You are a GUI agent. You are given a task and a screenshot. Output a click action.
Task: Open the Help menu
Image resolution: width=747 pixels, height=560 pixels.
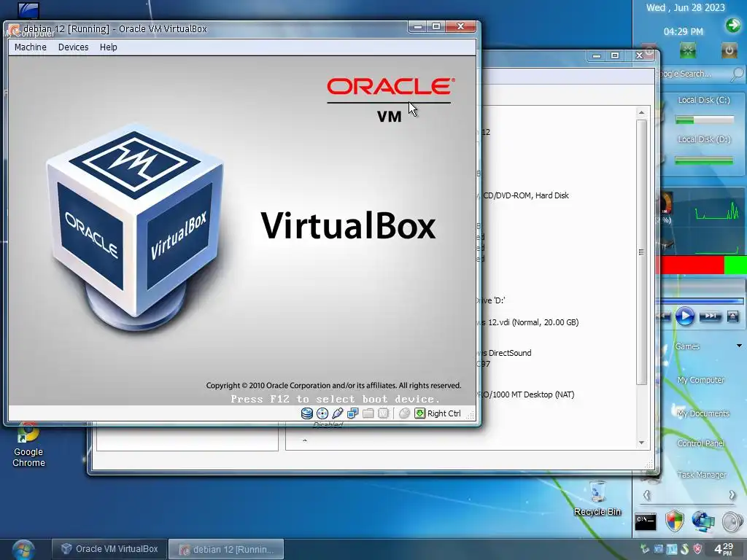pyautogui.click(x=108, y=47)
